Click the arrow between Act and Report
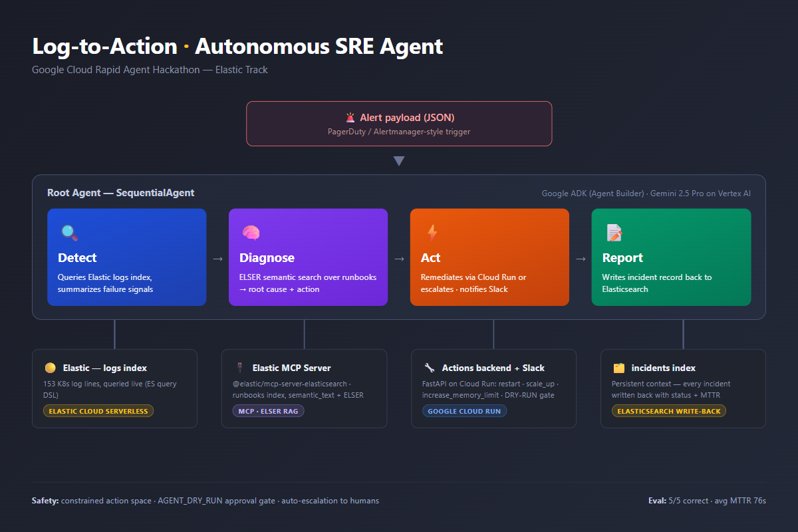The width and height of the screenshot is (798, 532). 581,259
